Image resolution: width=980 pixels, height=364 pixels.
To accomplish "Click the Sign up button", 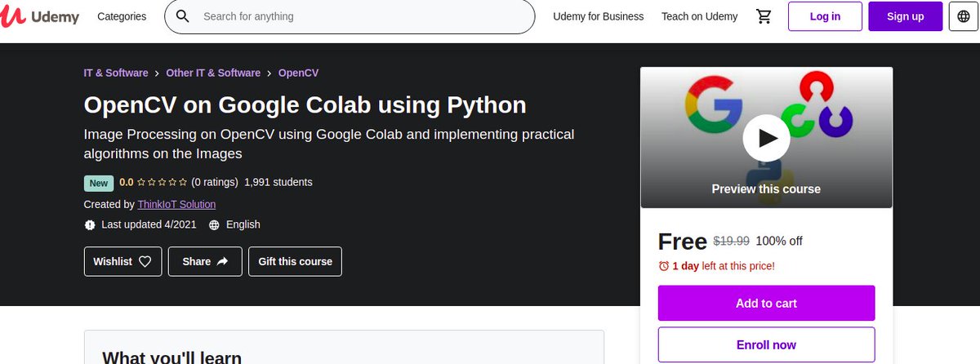I will click(905, 16).
